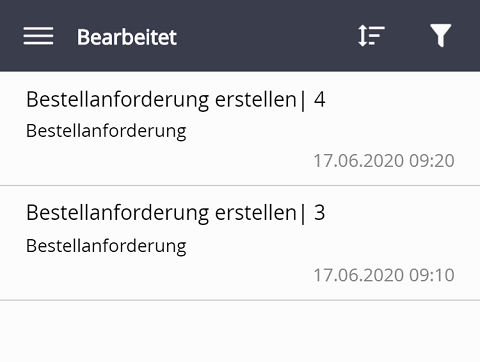Click the time 09:20 on the first entry
The width and height of the screenshot is (480, 362).
[x=432, y=161]
